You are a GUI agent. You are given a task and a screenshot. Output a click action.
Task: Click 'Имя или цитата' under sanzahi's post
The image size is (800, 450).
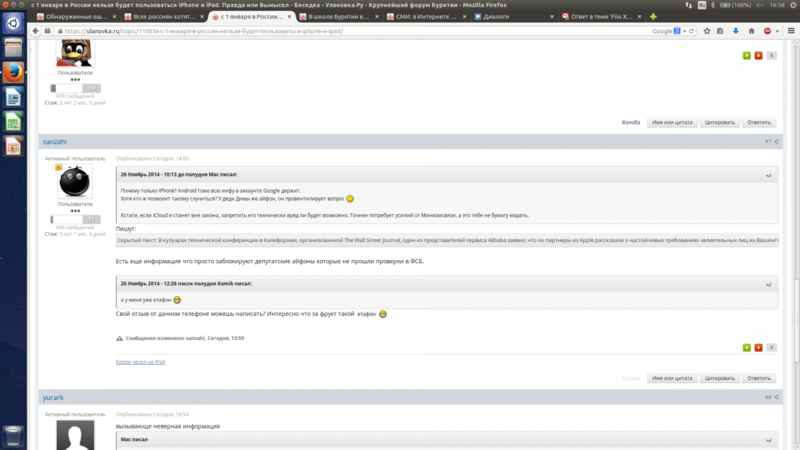tap(672, 378)
